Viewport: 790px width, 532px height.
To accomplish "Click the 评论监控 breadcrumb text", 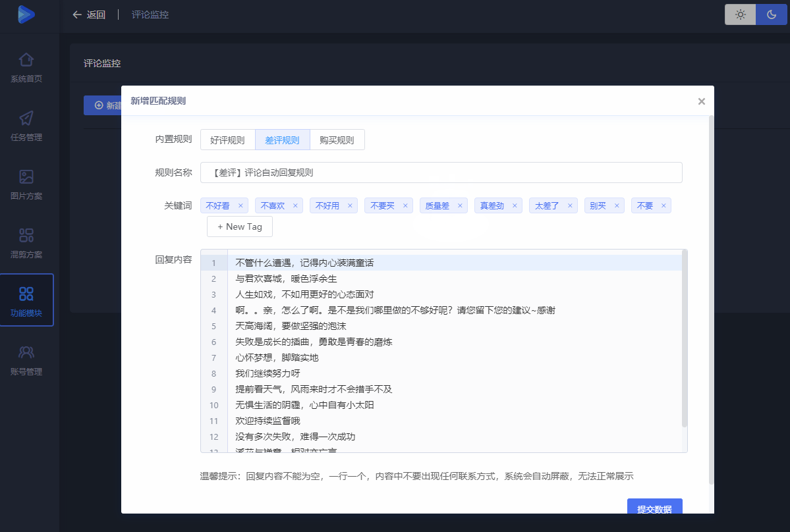I will pos(150,14).
